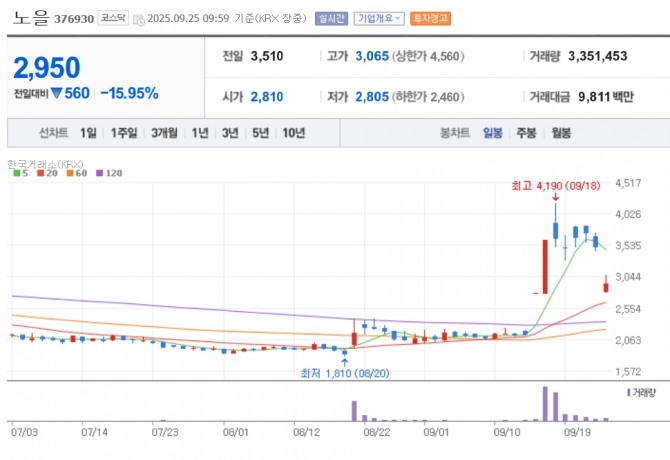Screen dimensions: 670x460
Task: Switch to 월봉 monthly candle chart
Action: click(x=560, y=133)
